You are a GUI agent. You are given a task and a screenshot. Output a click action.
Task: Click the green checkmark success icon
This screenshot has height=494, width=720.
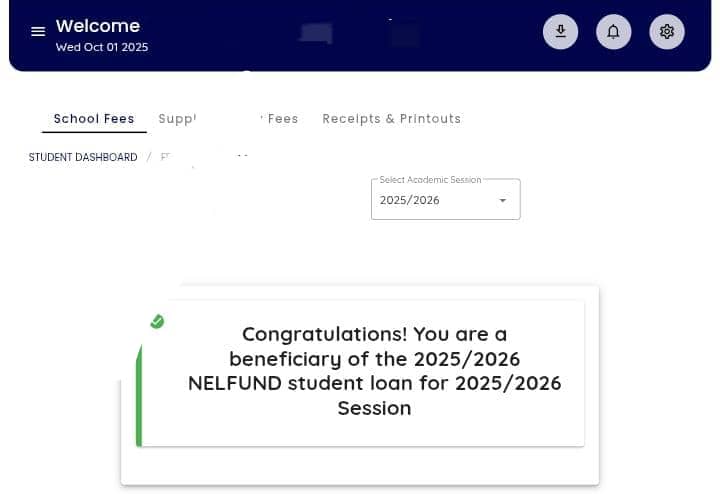coord(157,321)
